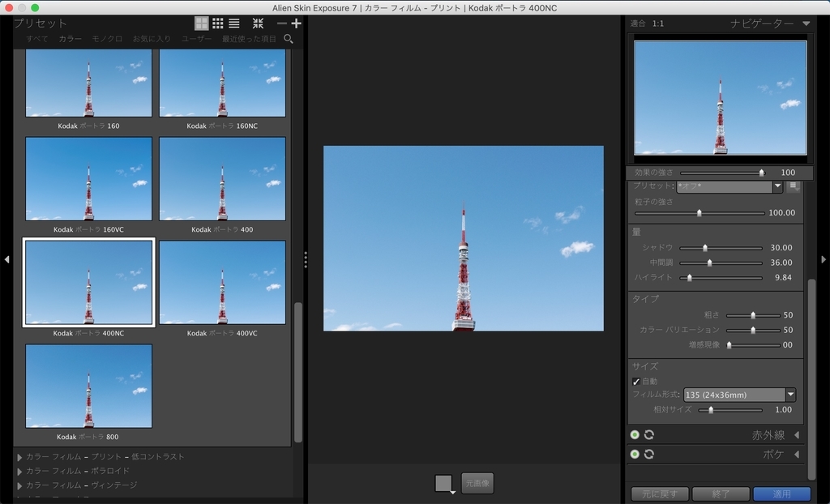Click the 相対サイズ value 1.00
830x504 pixels.
tap(784, 410)
